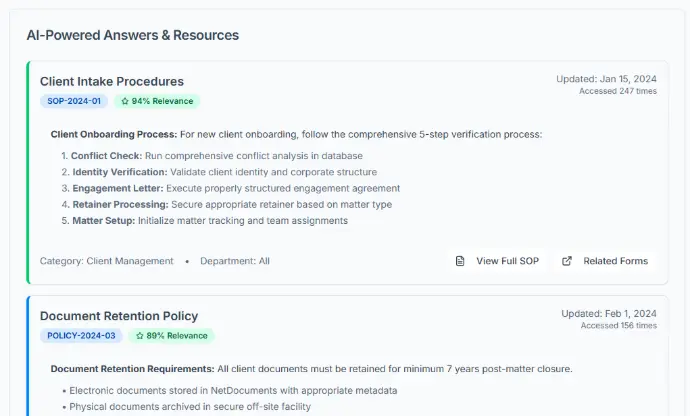Click the external link icon beside Related Forms
690x416 pixels.
(x=567, y=261)
